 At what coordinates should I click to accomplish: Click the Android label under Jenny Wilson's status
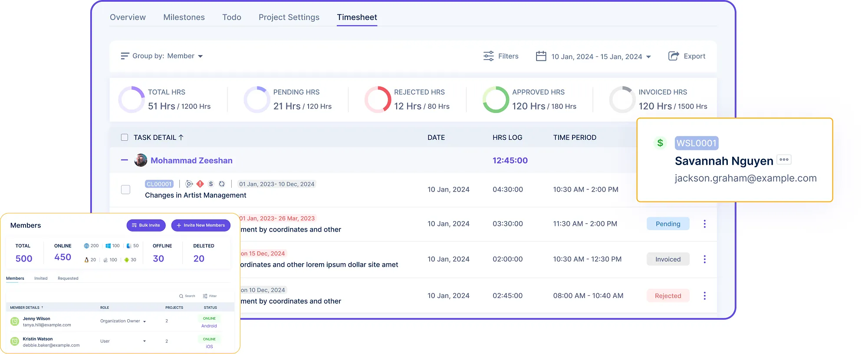209,326
